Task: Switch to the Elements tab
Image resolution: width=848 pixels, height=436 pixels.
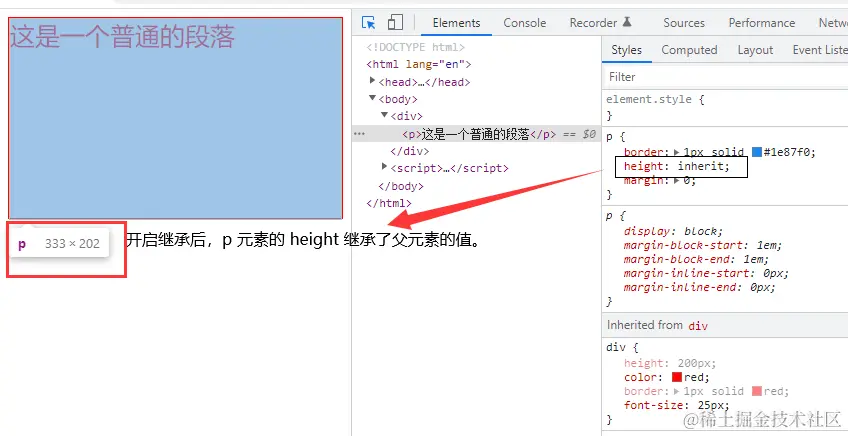Action: (456, 23)
